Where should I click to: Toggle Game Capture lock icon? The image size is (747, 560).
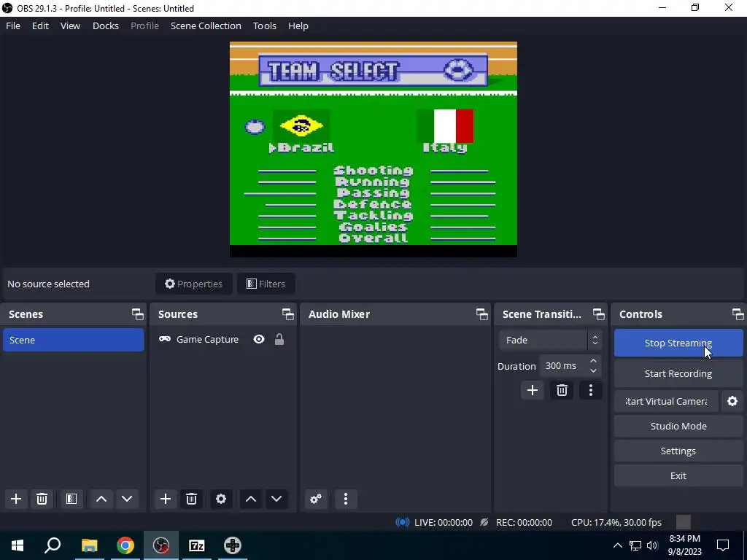[x=279, y=339]
